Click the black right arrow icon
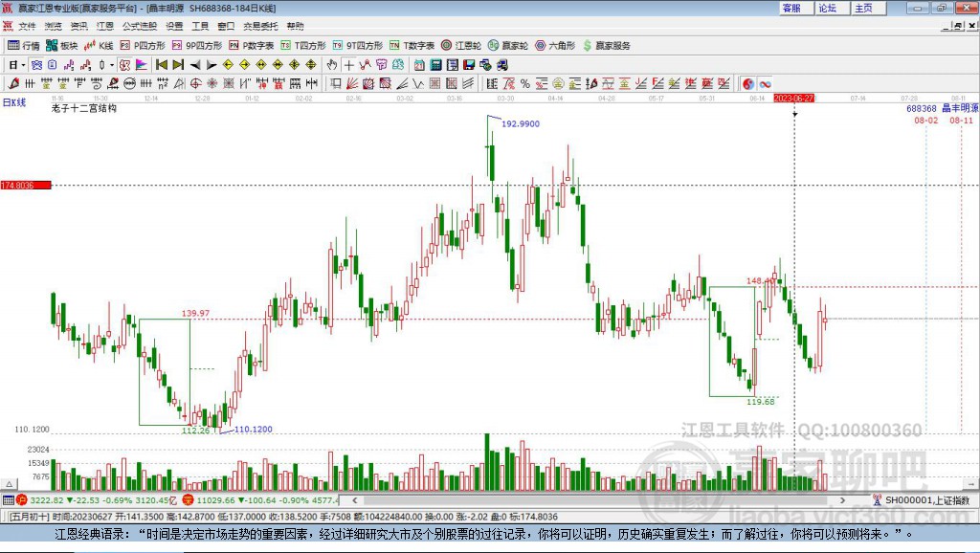The height and width of the screenshot is (553, 980). click(x=212, y=65)
